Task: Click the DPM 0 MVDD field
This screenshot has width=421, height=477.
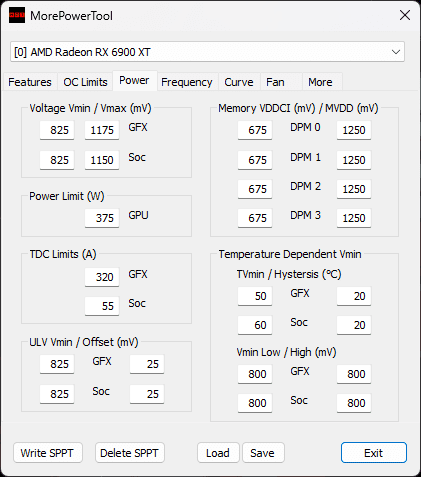Action: [x=354, y=130]
